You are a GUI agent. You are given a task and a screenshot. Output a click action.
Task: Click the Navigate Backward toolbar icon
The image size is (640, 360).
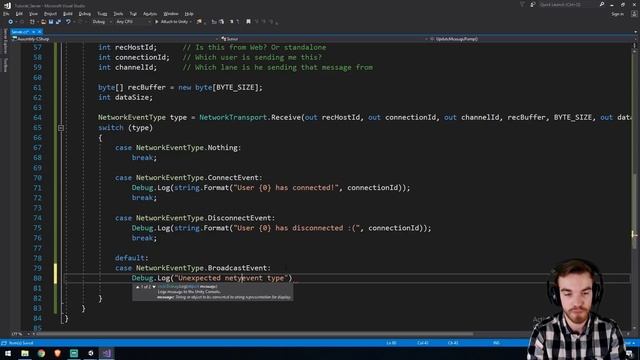point(11,22)
